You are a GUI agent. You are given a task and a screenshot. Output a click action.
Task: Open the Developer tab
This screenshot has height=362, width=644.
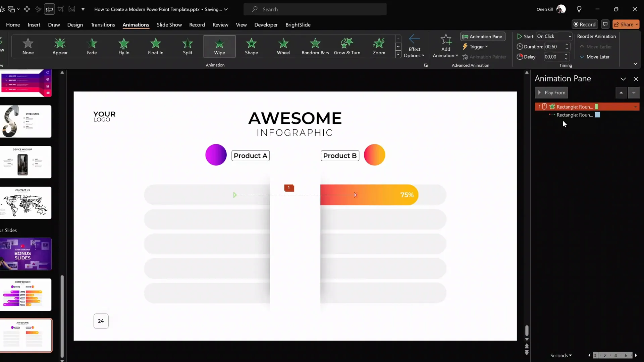pyautogui.click(x=266, y=25)
